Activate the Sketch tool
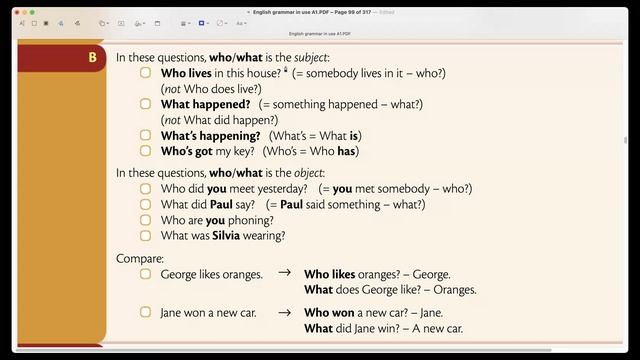Image resolution: width=640 pixels, height=360 pixels. (61, 24)
